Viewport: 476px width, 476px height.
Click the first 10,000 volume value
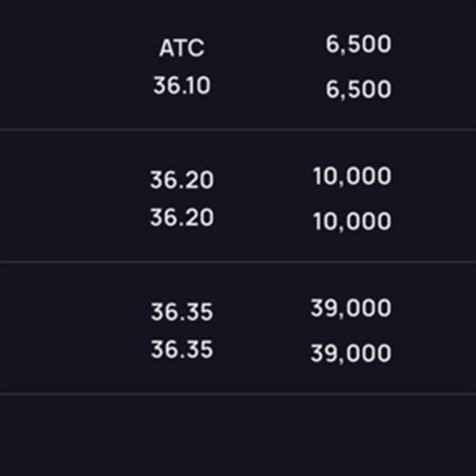[352, 176]
